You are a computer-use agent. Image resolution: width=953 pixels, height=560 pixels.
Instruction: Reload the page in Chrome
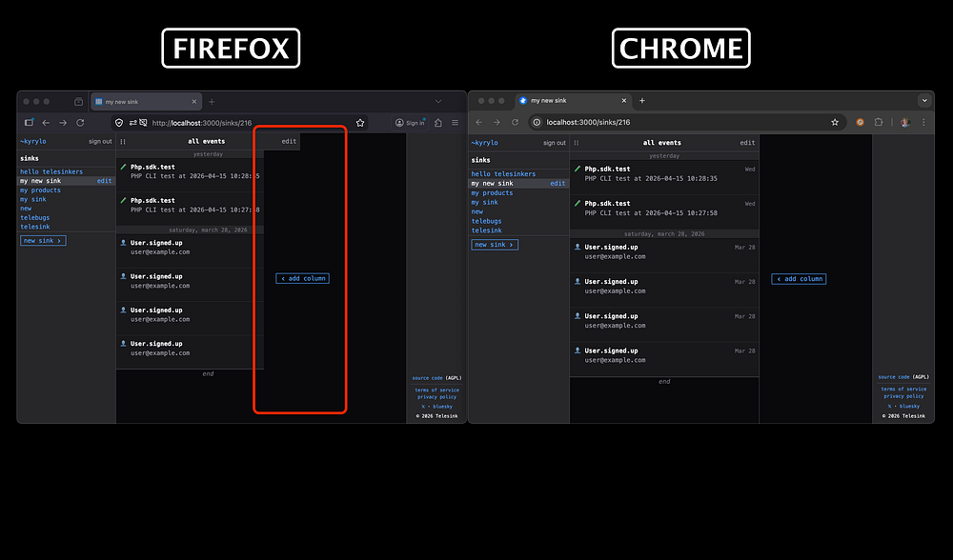(x=515, y=122)
